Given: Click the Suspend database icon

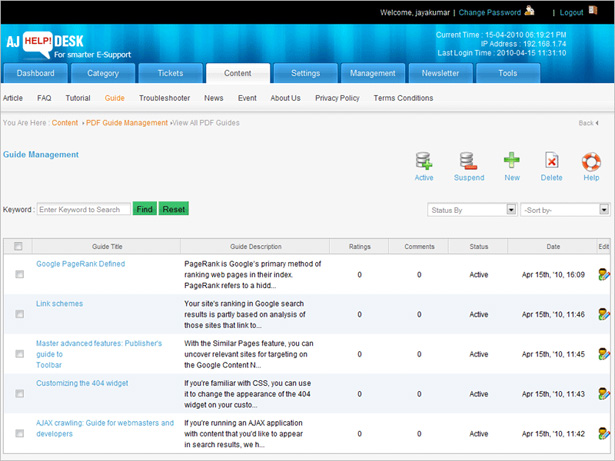Looking at the screenshot, I should point(468,161).
